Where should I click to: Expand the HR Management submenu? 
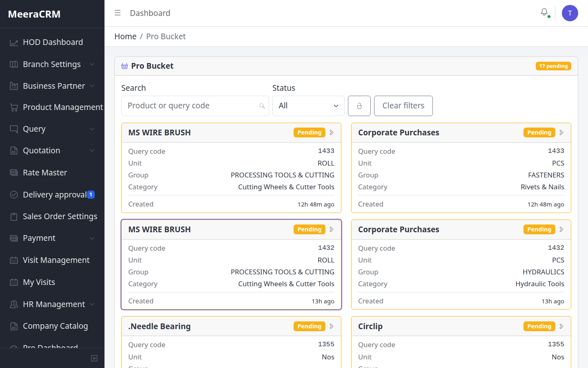point(92,304)
